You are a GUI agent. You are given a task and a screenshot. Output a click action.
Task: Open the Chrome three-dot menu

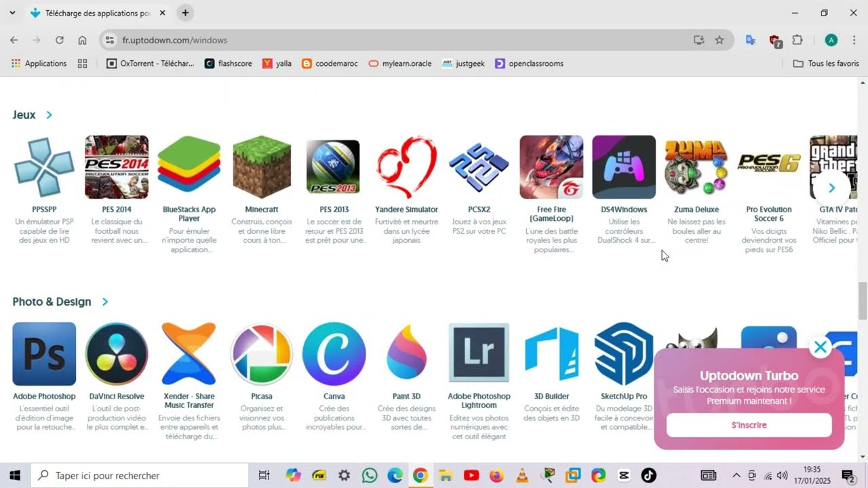[x=854, y=40]
